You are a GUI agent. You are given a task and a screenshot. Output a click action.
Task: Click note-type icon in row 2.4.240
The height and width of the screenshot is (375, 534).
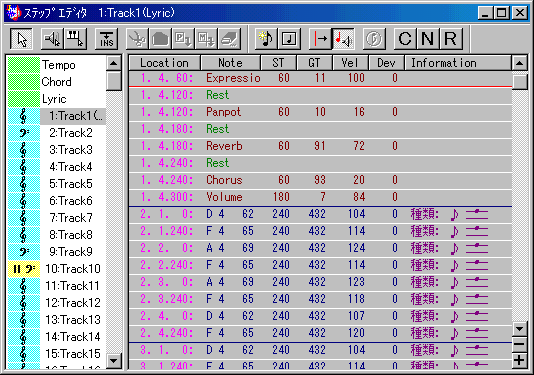[454, 333]
